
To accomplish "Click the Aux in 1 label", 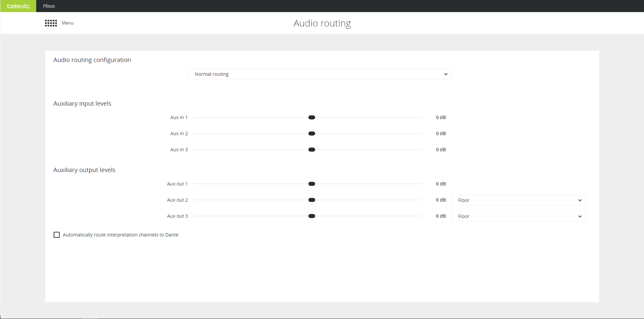I will [179, 117].
